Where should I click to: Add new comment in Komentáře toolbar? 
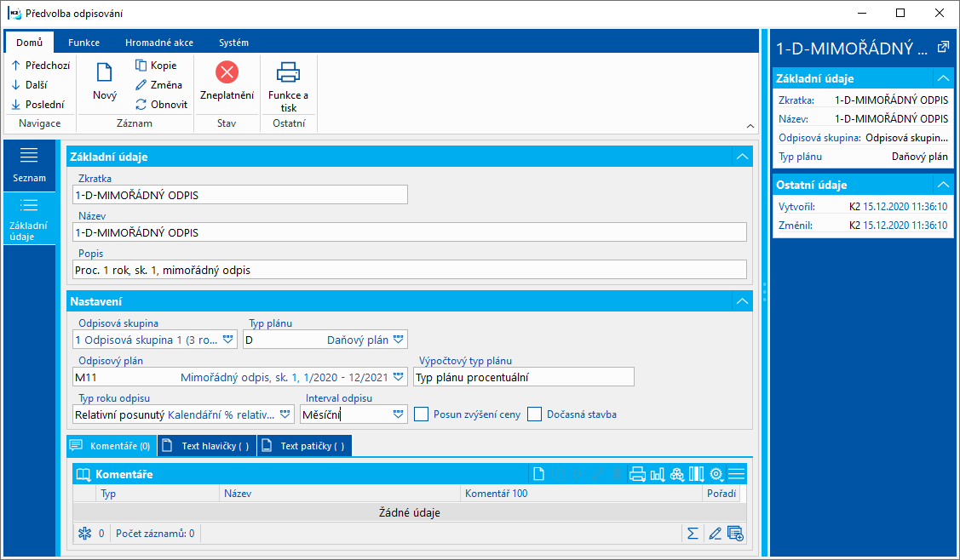coord(538,474)
